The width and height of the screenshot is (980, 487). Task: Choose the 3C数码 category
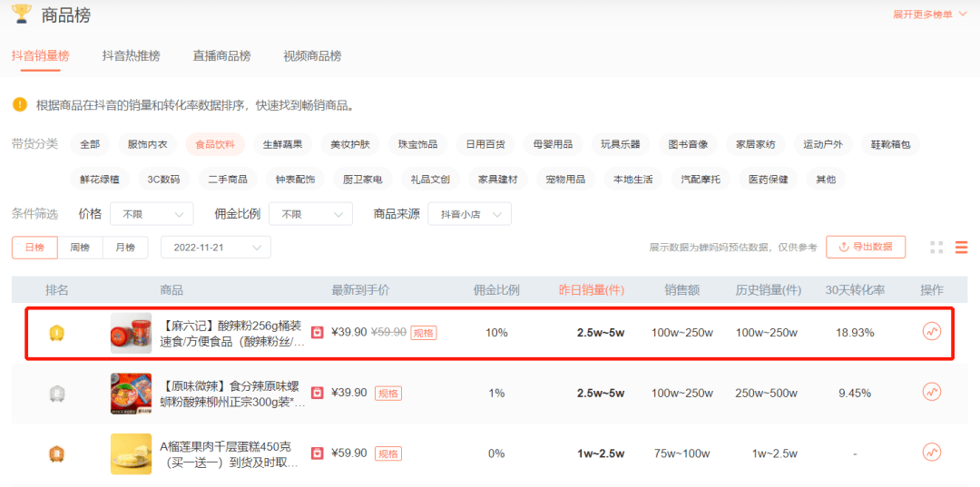click(163, 180)
